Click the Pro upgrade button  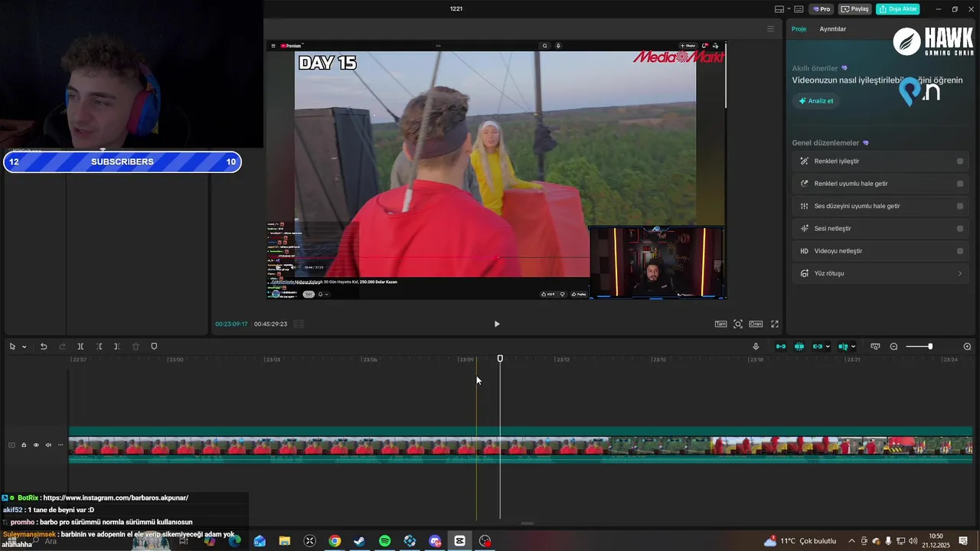(822, 9)
